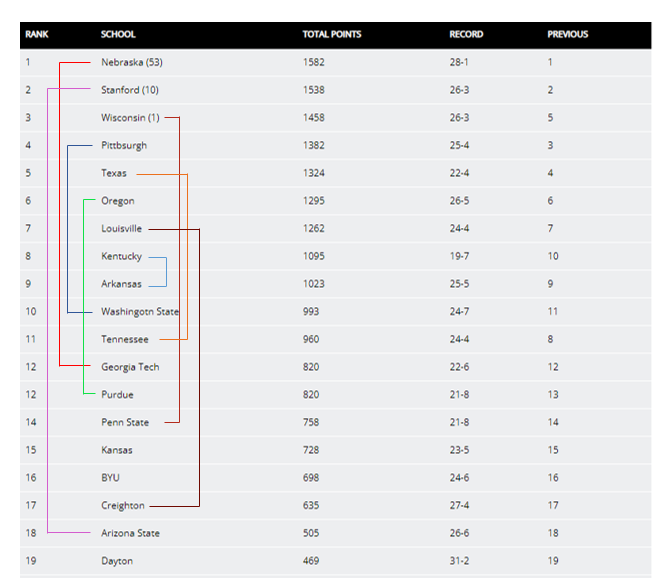
Task: Select the Dayton school name
Action: pyautogui.click(x=117, y=561)
